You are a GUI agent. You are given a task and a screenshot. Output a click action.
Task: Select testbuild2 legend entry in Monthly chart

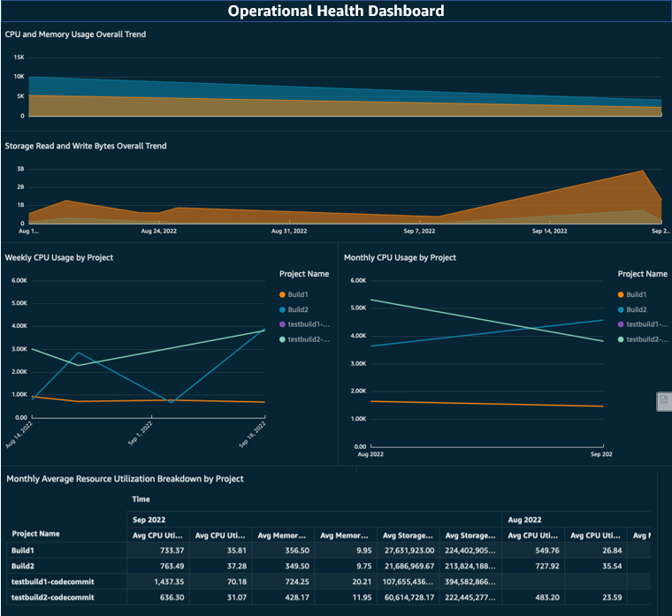[x=643, y=339]
